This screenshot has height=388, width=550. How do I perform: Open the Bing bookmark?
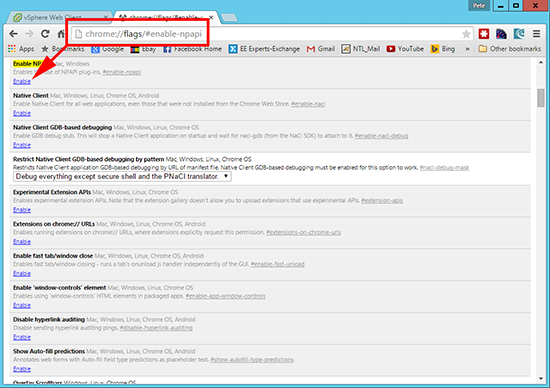443,49
